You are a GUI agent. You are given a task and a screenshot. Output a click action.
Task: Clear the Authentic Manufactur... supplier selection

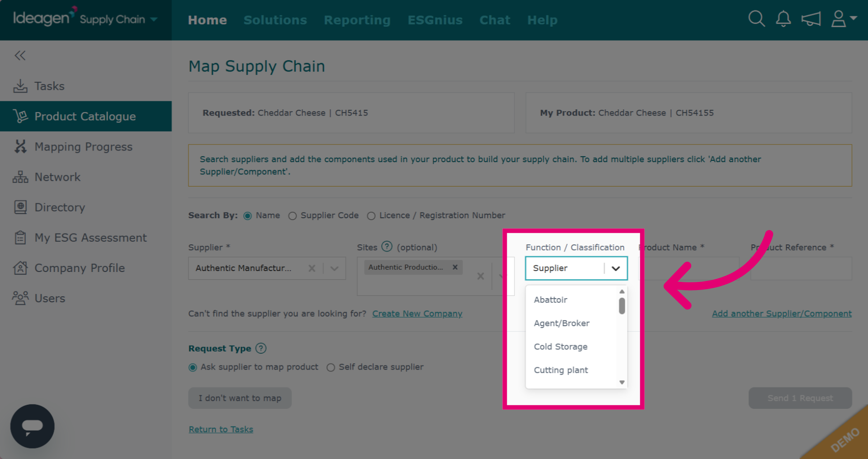point(312,268)
